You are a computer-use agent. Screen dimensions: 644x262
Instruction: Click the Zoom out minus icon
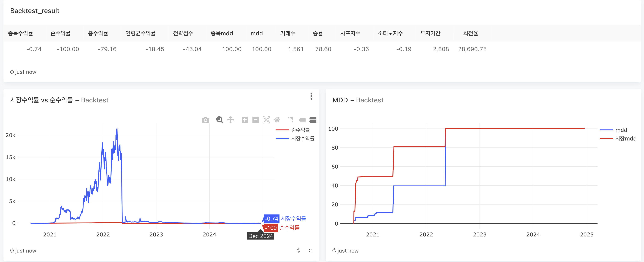255,120
